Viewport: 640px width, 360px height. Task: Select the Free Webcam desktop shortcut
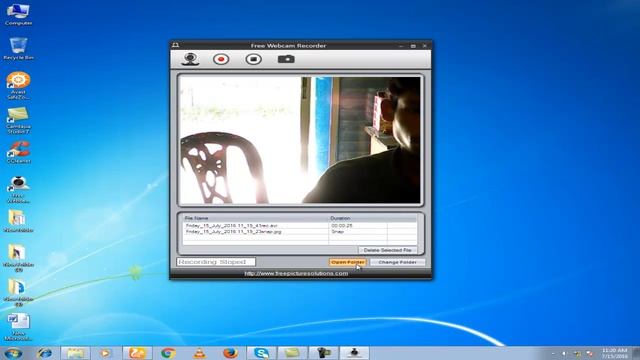18,189
